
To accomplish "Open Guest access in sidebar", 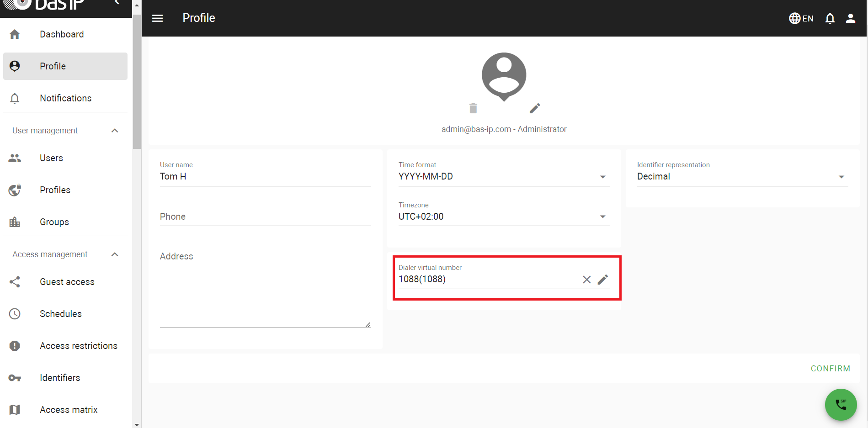I will (x=67, y=282).
